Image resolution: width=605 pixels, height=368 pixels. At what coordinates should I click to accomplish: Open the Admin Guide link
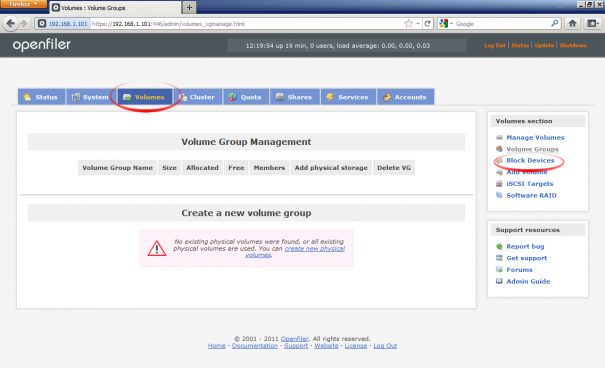pos(528,281)
